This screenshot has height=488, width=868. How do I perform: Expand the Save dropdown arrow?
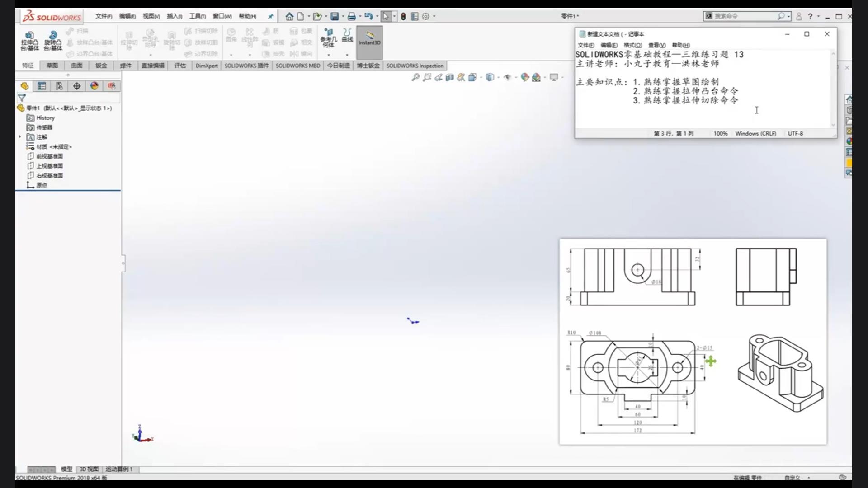click(343, 16)
